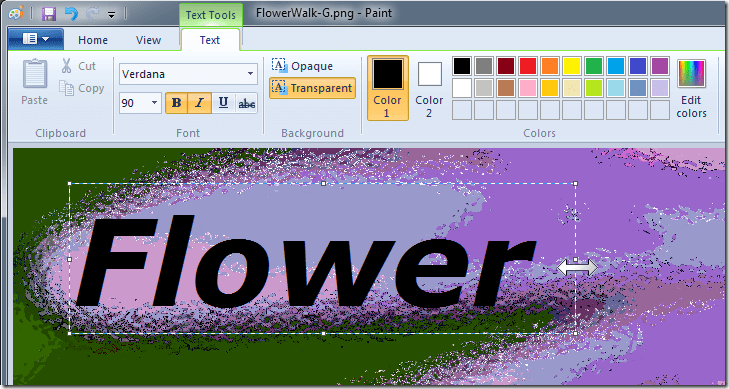Pick the purple color swatch
This screenshot has height=389, width=729.
[x=660, y=66]
